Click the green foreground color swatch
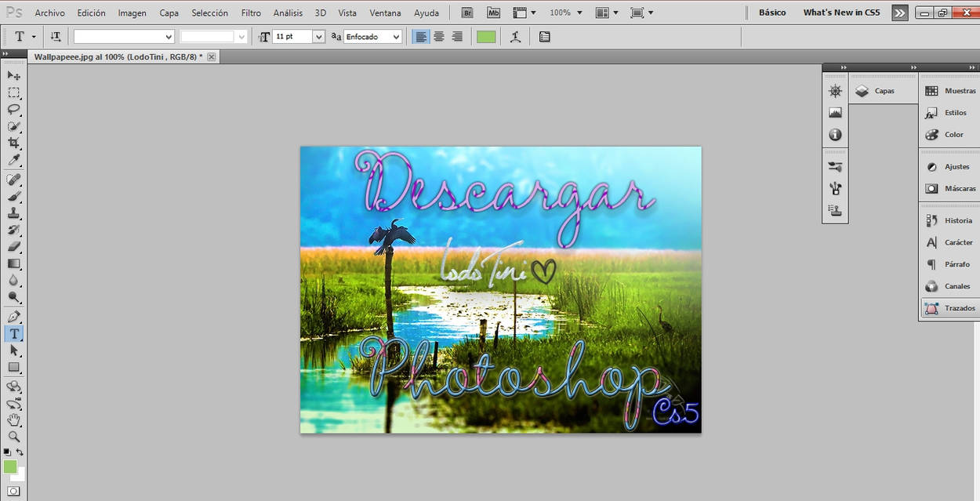 point(10,467)
